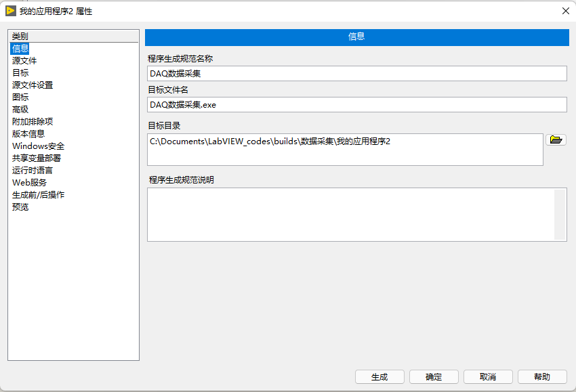Click the 目标目录 label

[164, 125]
